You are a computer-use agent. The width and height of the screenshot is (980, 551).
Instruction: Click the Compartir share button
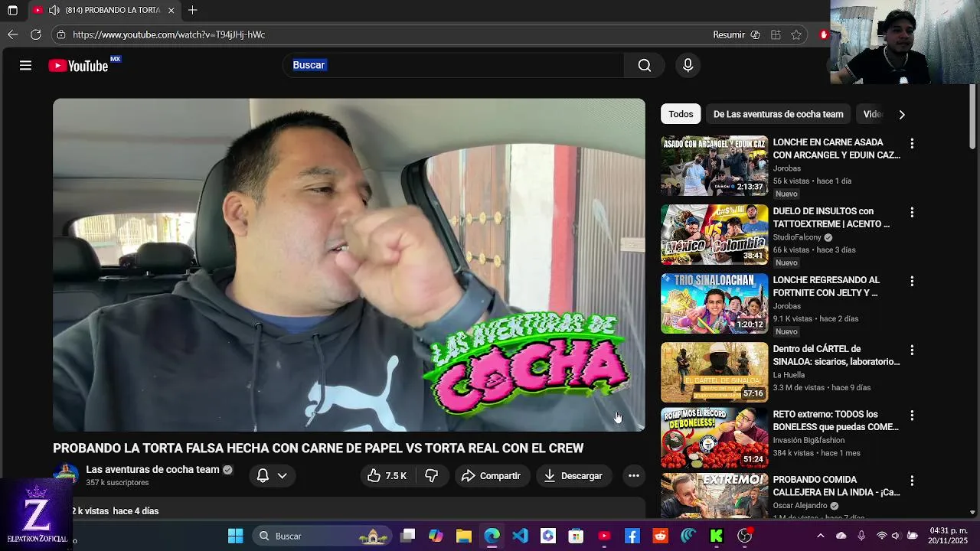(x=492, y=476)
